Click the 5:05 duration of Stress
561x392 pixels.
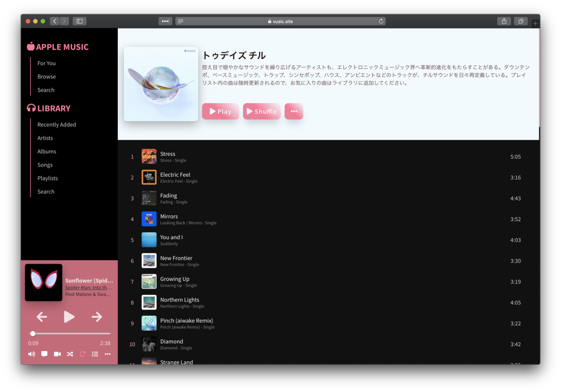click(515, 157)
